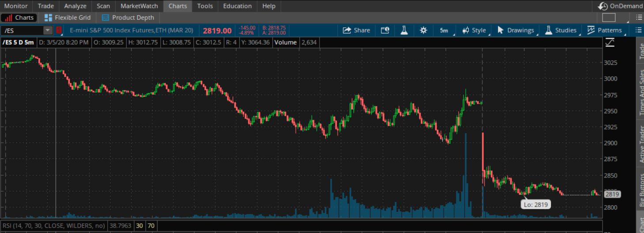Open the 5m timeframe dropdown

(444, 30)
